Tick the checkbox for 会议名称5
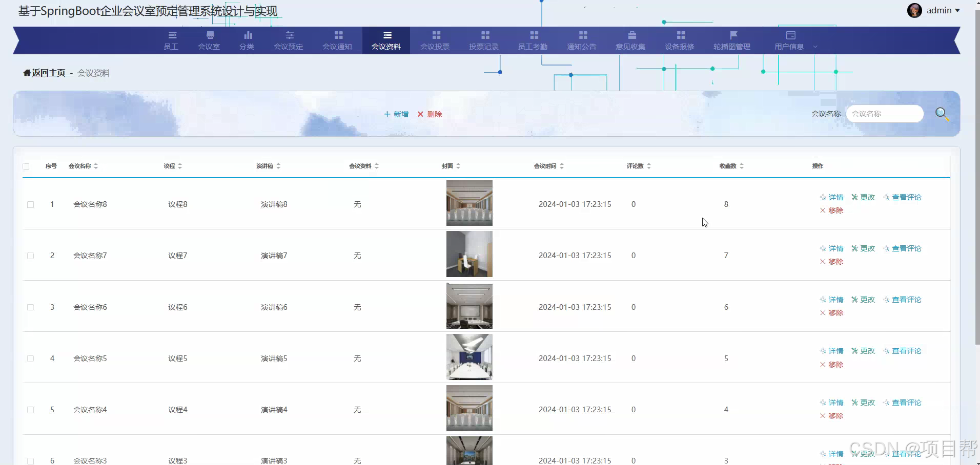 (31, 358)
